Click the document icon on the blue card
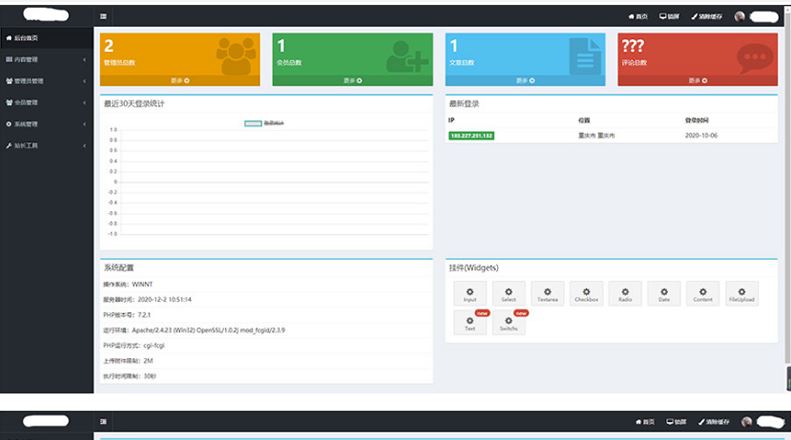Viewport: 791px width, 440px height. [x=585, y=56]
